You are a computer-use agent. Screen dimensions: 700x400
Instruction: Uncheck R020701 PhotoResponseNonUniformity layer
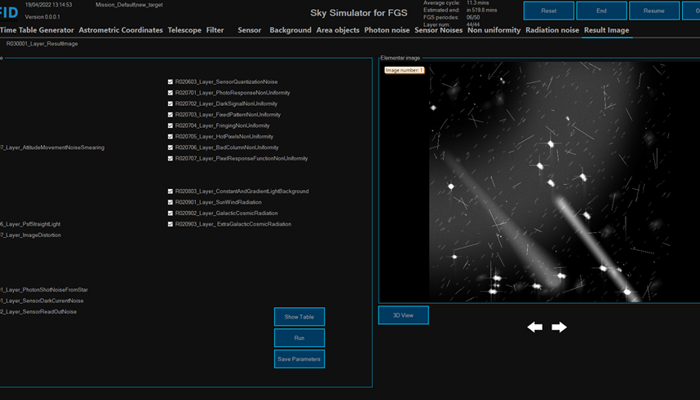(171, 92)
